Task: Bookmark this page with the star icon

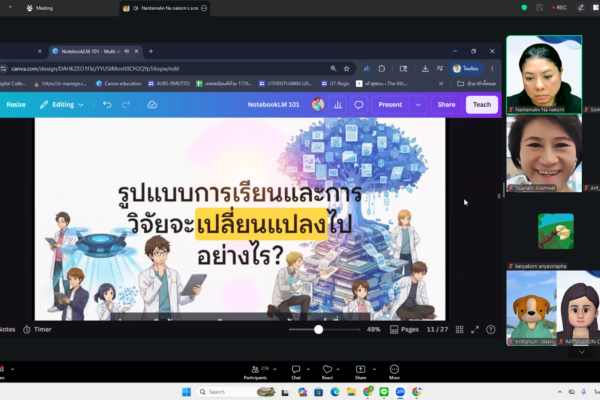Action: pyautogui.click(x=347, y=69)
